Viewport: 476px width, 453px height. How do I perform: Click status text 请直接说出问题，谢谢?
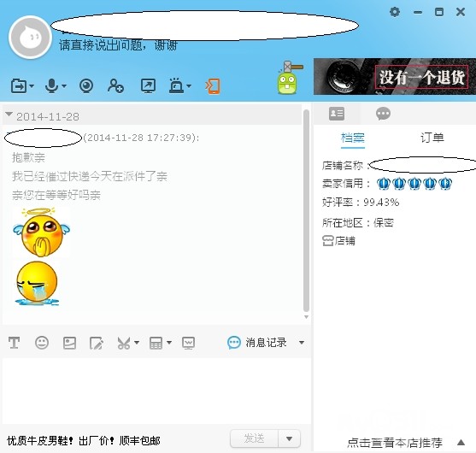point(119,45)
